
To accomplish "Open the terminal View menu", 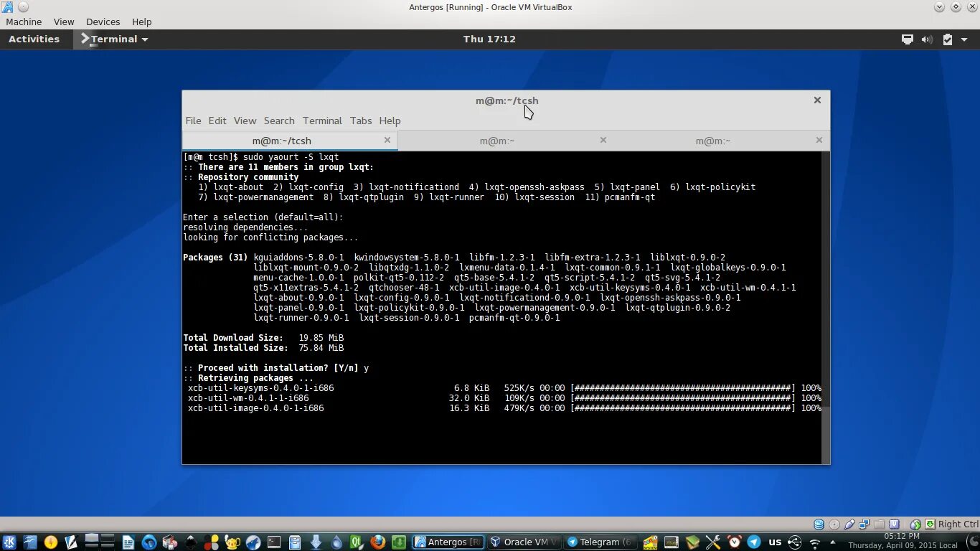I will 245,121.
